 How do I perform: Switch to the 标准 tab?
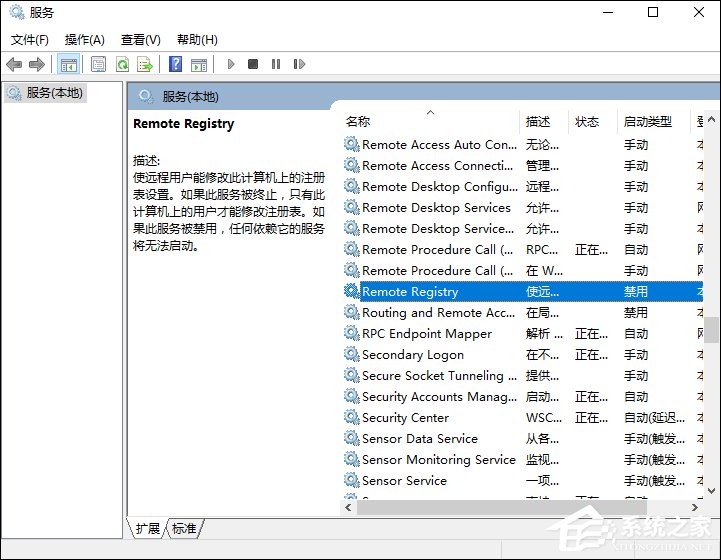[x=184, y=528]
